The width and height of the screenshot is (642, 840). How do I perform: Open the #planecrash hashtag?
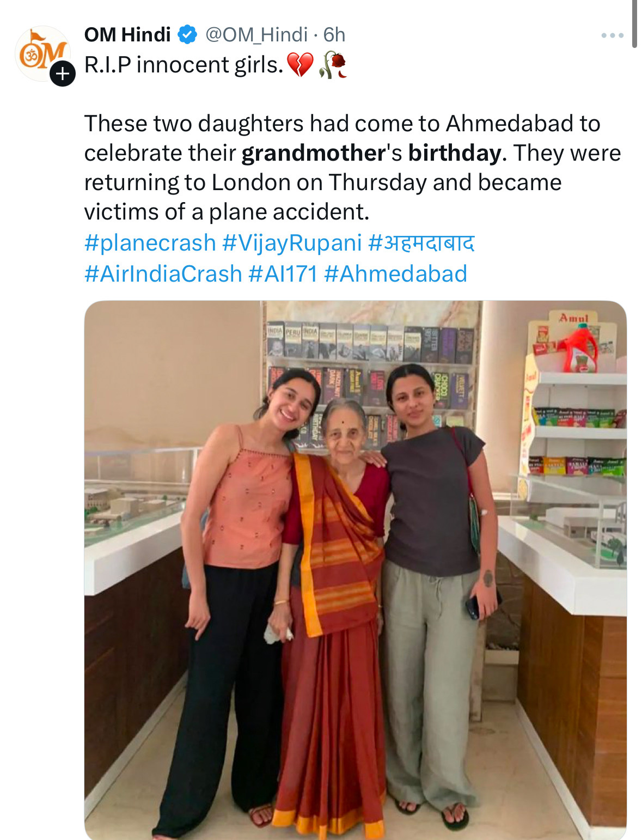click(x=150, y=243)
